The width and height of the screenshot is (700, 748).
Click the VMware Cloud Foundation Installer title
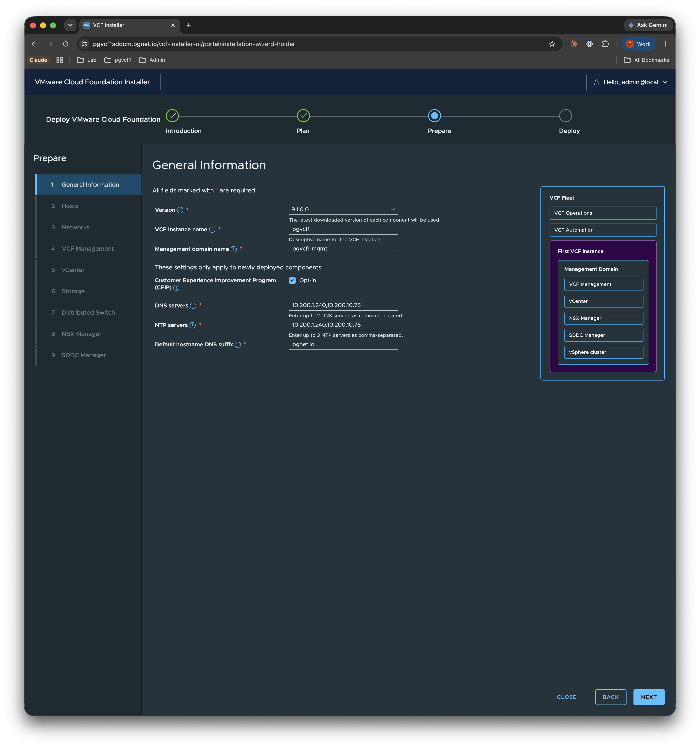[93, 82]
